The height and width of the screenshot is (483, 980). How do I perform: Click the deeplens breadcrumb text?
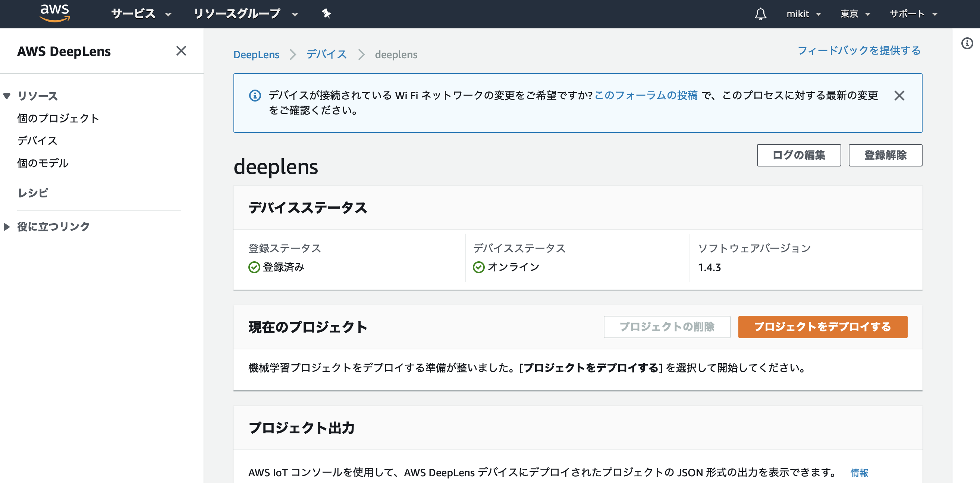click(396, 54)
